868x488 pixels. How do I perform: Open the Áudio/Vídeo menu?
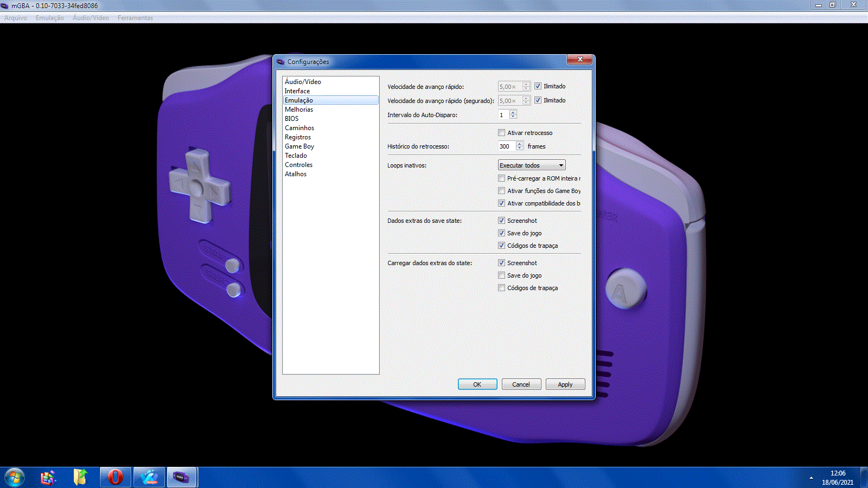coord(90,17)
